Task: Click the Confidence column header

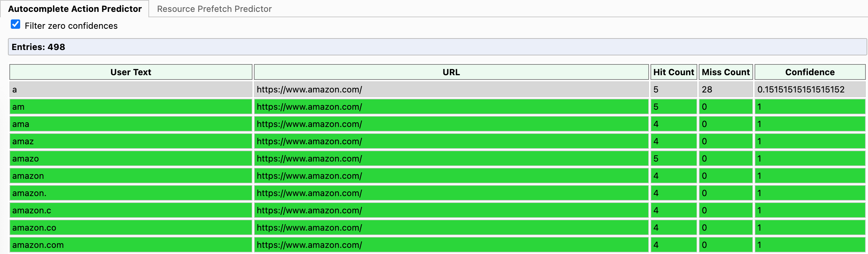Action: point(810,72)
